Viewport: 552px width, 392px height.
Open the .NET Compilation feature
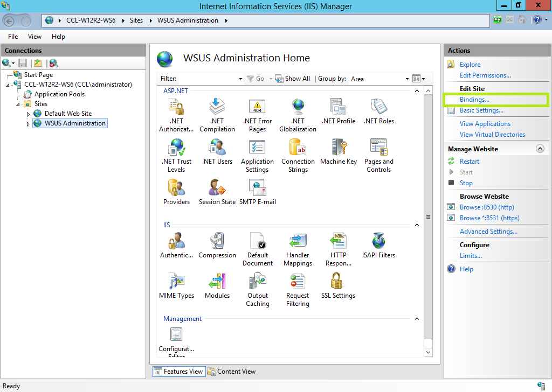click(217, 115)
